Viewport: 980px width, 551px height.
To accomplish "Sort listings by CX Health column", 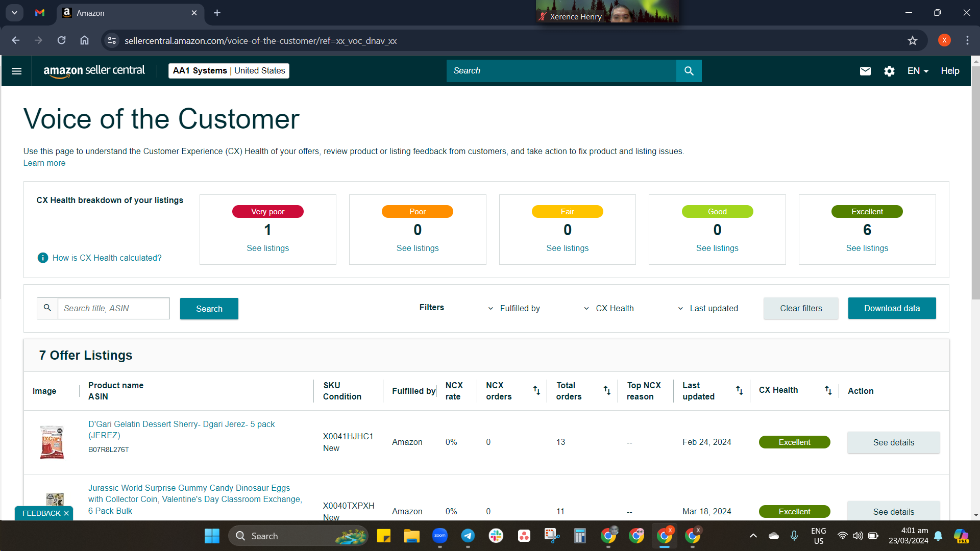I will [x=828, y=390].
